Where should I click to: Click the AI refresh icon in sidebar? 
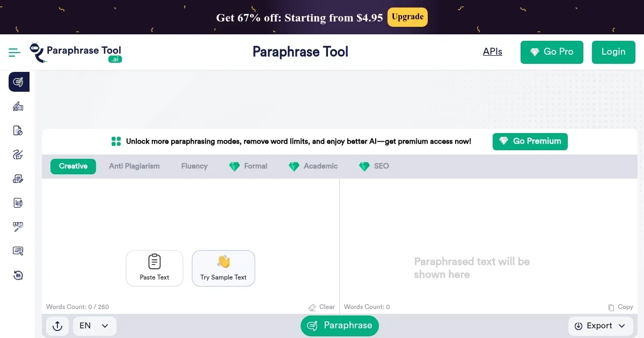coord(18,275)
